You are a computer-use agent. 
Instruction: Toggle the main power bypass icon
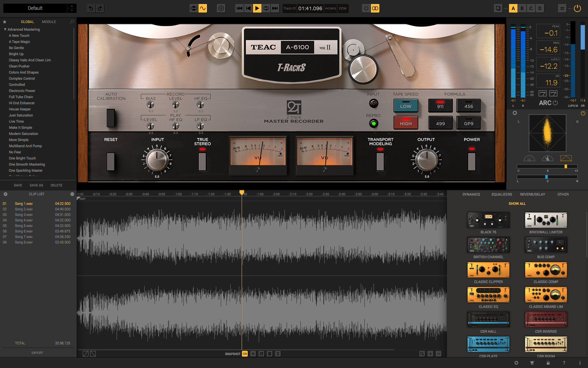pyautogui.click(x=577, y=8)
